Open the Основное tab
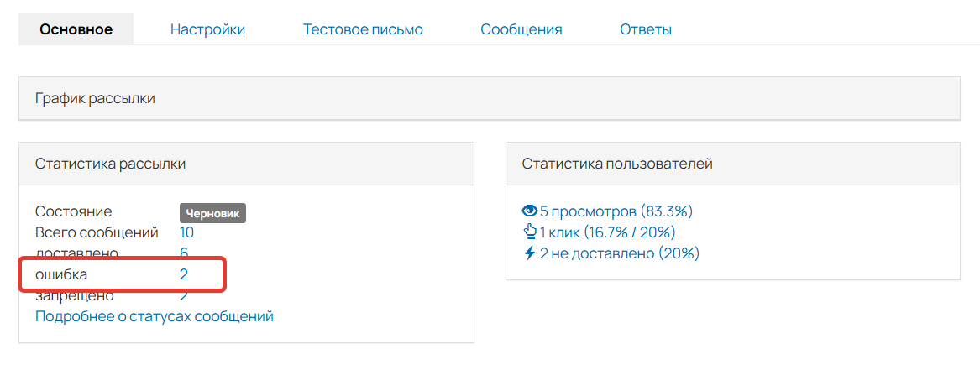This screenshot has width=980, height=370. tap(76, 29)
